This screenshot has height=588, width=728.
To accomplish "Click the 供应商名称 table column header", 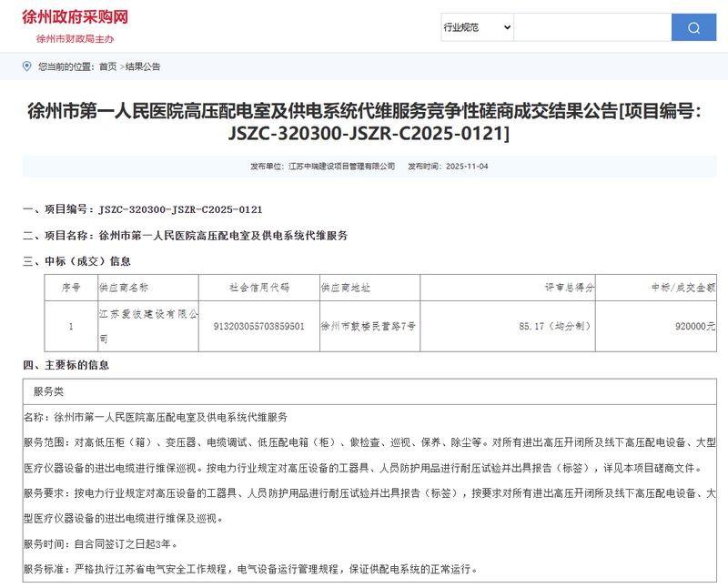I will click(x=124, y=287).
